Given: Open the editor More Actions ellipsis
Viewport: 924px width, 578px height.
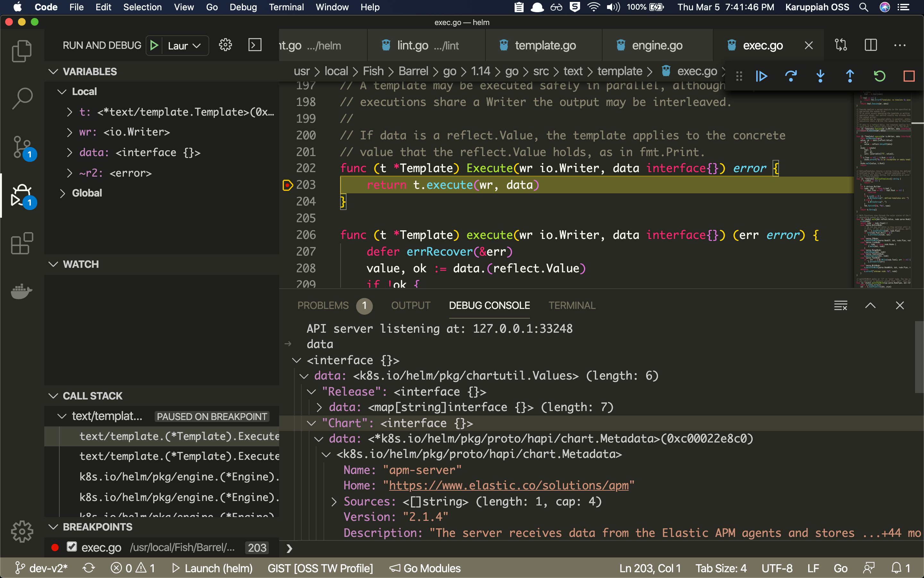Looking at the screenshot, I should (x=900, y=45).
